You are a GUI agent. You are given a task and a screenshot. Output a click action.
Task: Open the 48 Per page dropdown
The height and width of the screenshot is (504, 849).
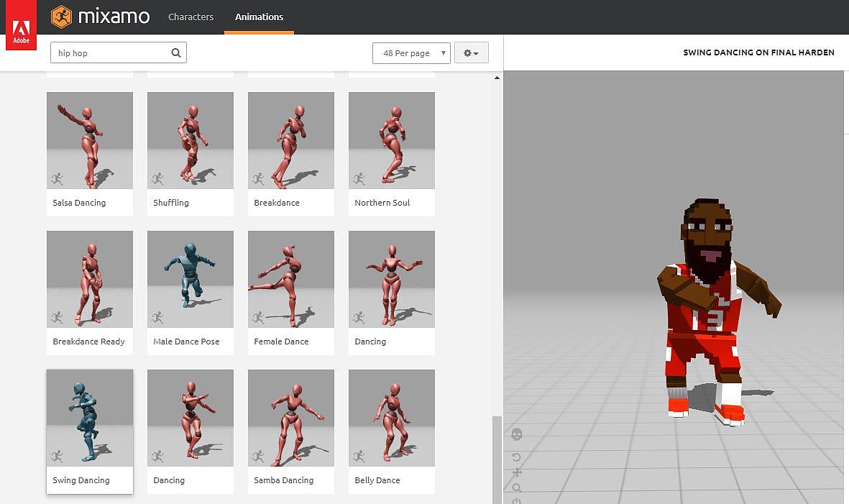411,53
